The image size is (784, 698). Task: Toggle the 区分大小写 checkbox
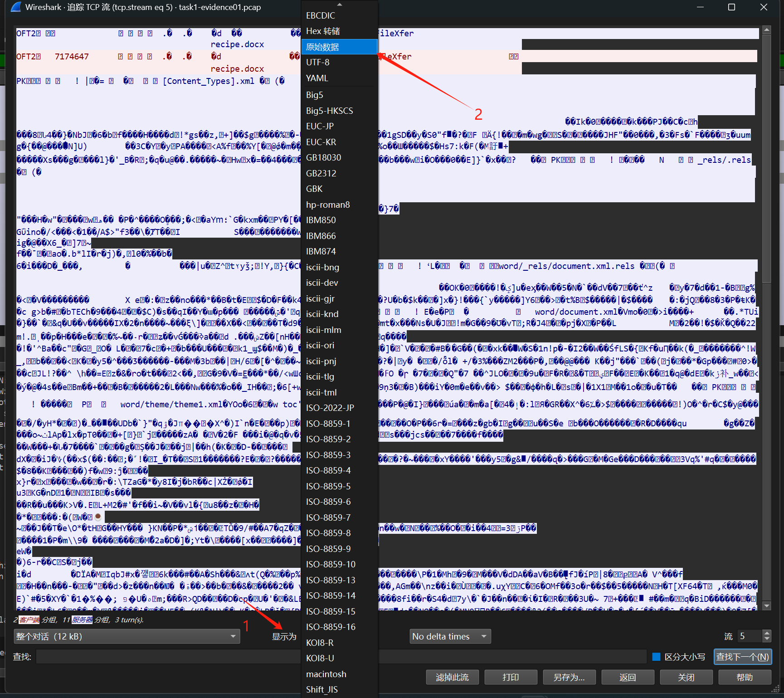pos(656,657)
